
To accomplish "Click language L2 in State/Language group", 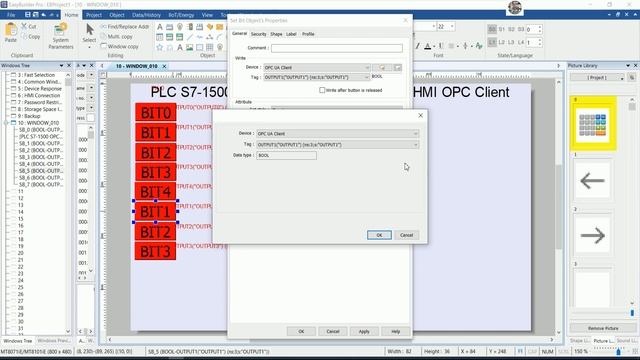I will pos(502,42).
